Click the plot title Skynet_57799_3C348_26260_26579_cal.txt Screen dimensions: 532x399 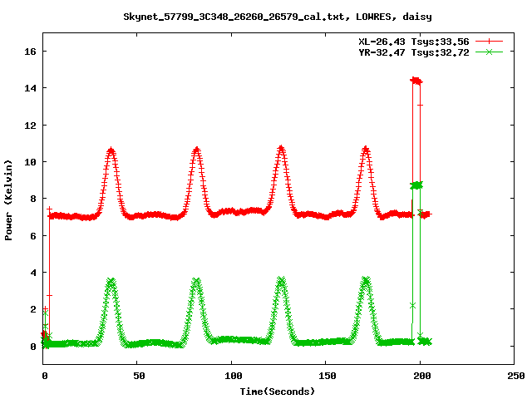pyautogui.click(x=237, y=17)
